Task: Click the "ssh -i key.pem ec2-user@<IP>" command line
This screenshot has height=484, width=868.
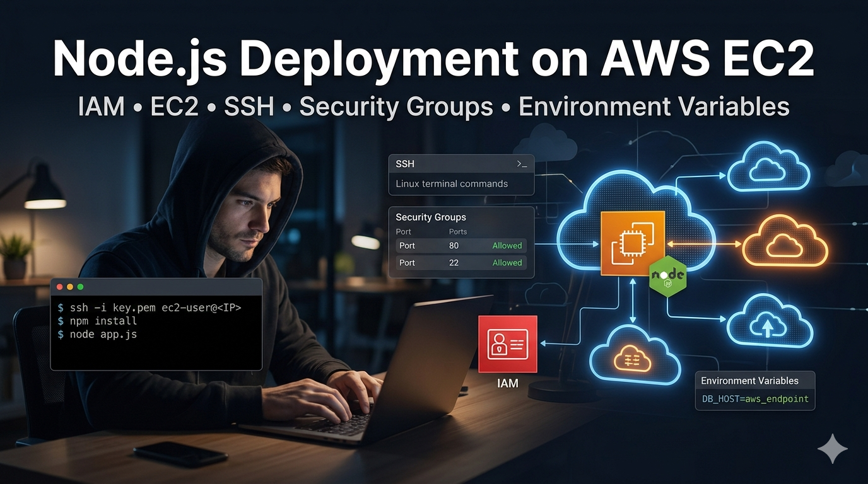Action: 150,308
